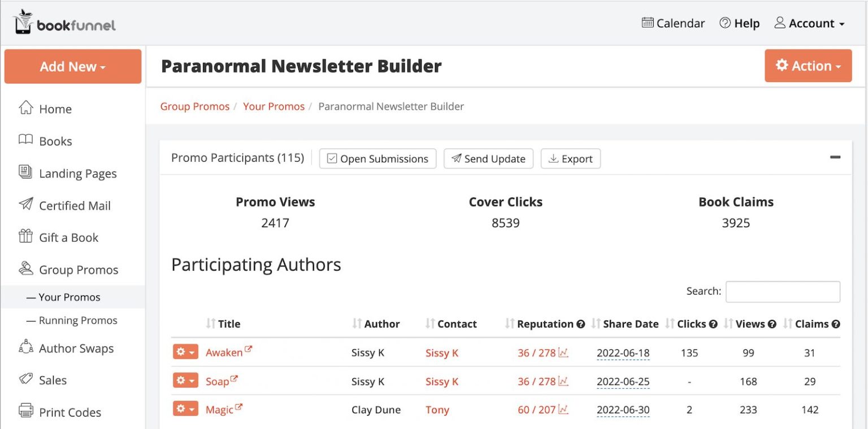Click the Open Submissions checkbox button

[x=377, y=159]
